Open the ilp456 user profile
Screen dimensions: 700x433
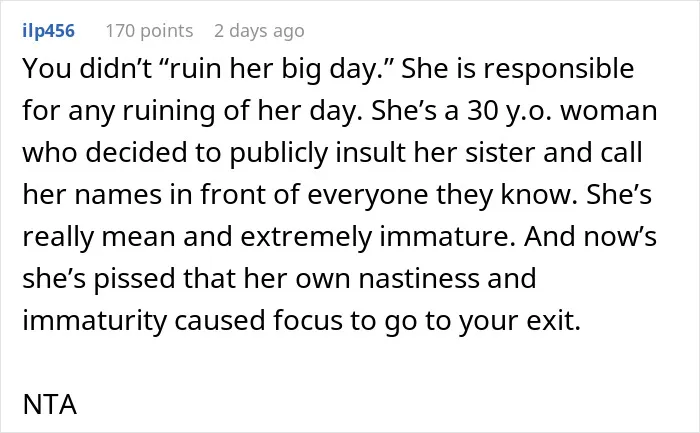point(48,31)
